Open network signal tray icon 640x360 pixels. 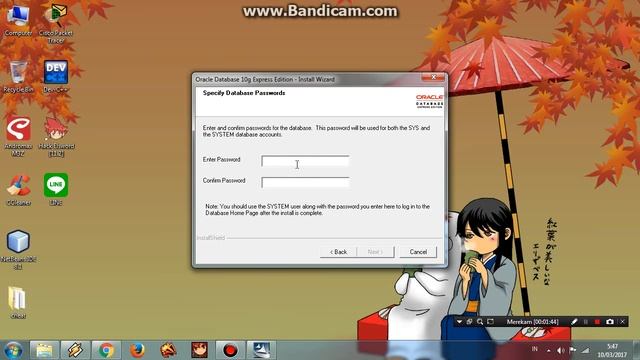click(585, 350)
